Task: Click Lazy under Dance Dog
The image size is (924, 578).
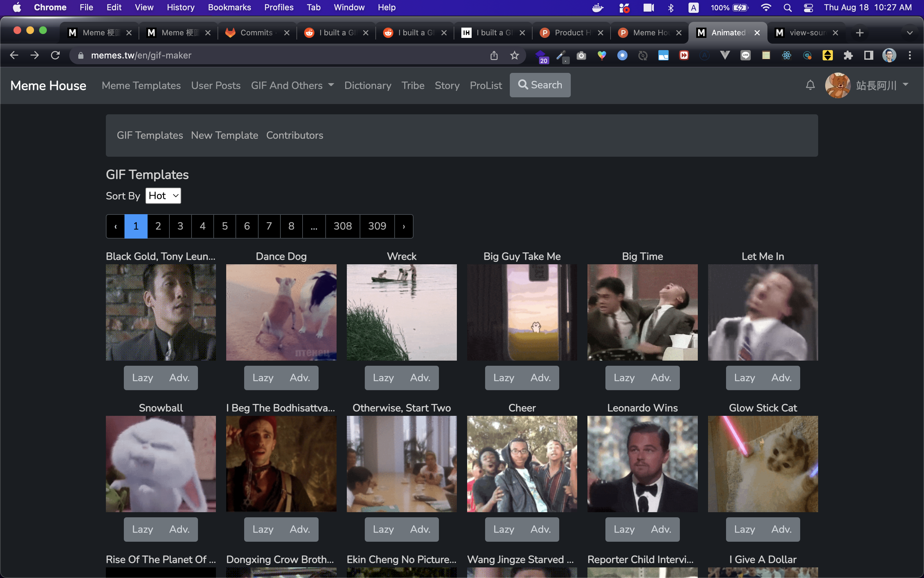Action: [x=263, y=378]
